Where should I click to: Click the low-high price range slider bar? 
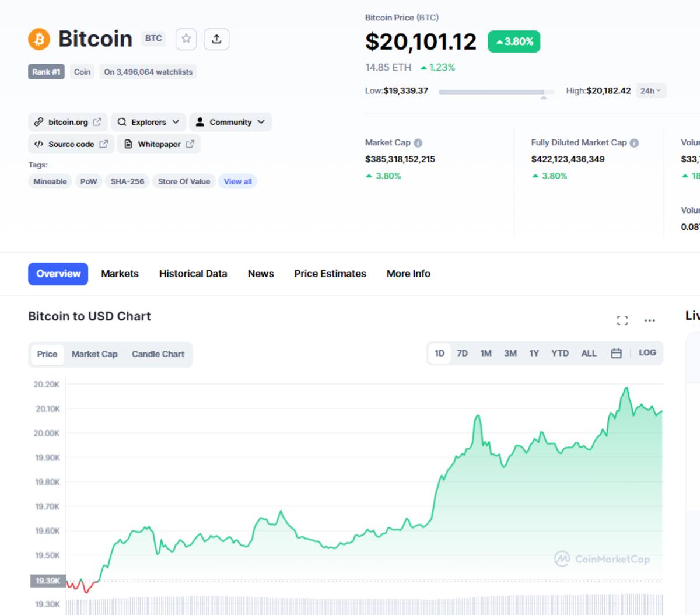pos(496,92)
